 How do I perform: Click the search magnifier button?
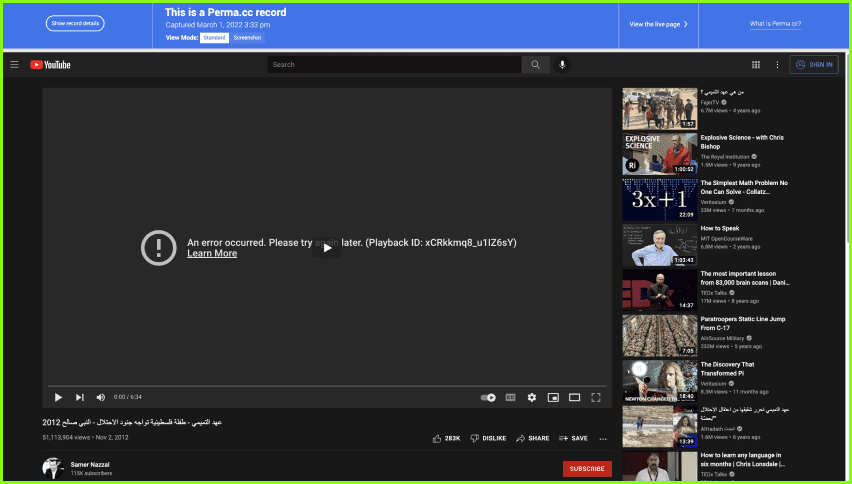pos(535,65)
